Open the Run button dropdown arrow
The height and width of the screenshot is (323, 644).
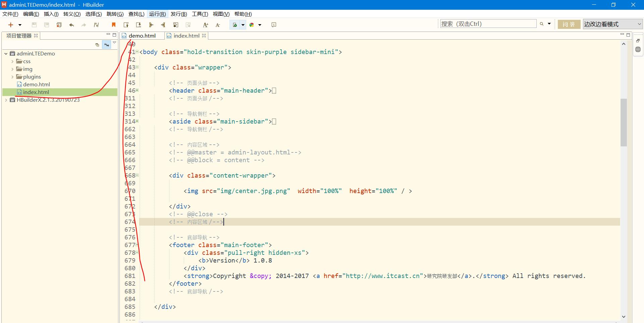click(243, 25)
